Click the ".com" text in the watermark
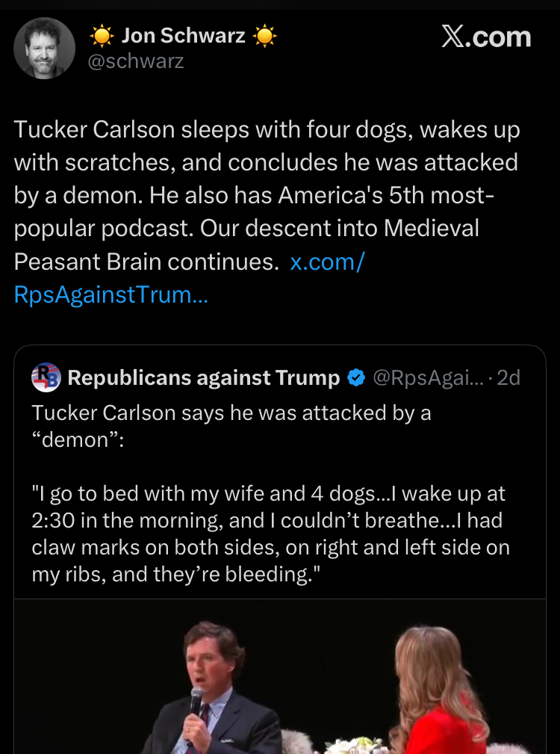Viewport: 560px width, 754px height. 499,37
